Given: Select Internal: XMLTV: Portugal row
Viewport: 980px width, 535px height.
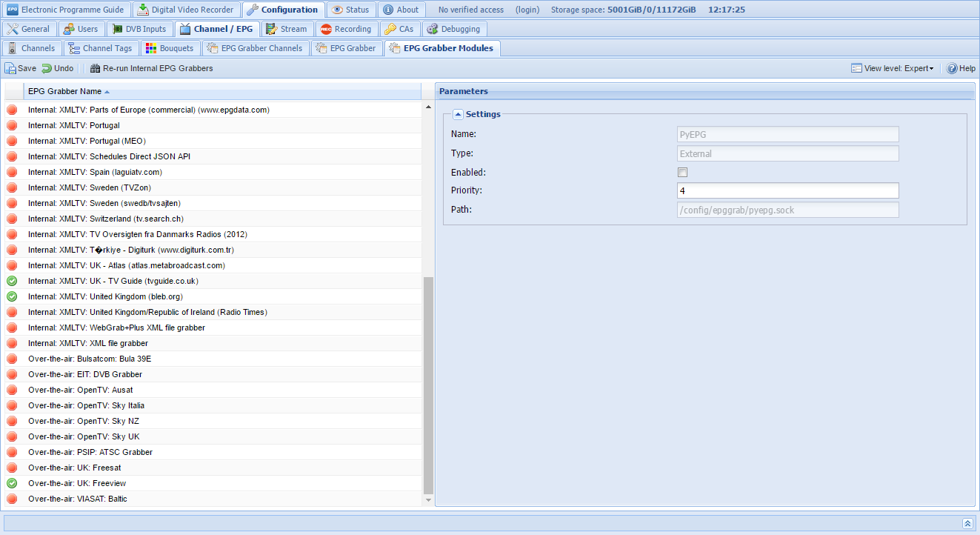Looking at the screenshot, I should pos(213,125).
